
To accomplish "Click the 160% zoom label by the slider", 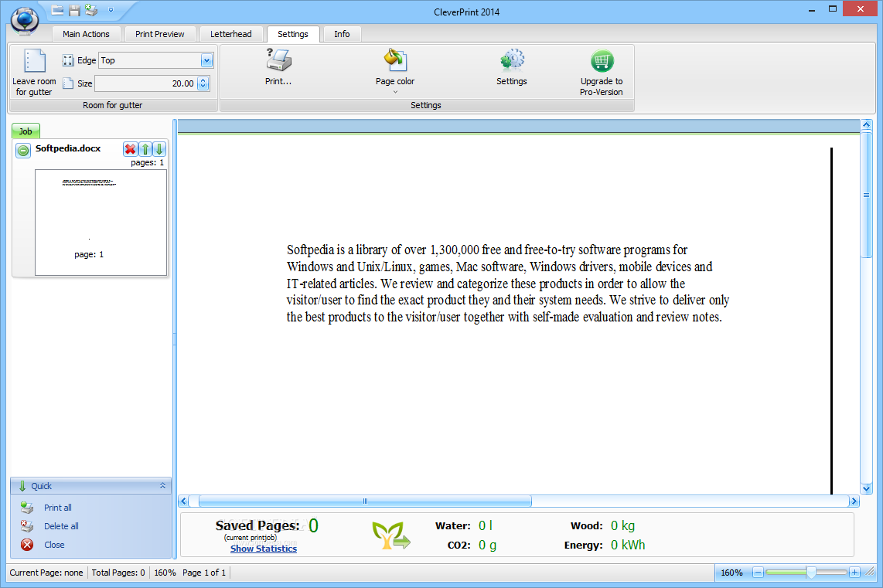I will tap(731, 573).
